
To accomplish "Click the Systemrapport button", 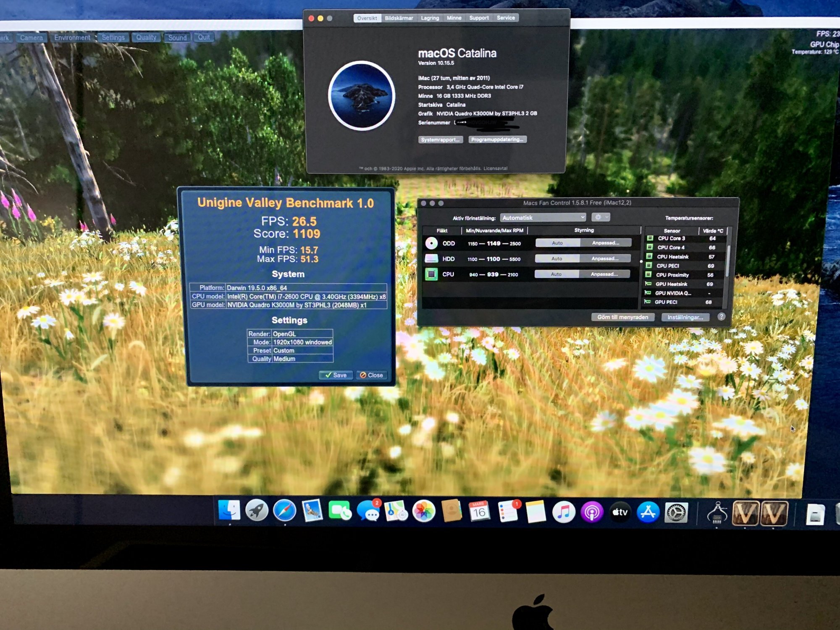I will [x=440, y=139].
